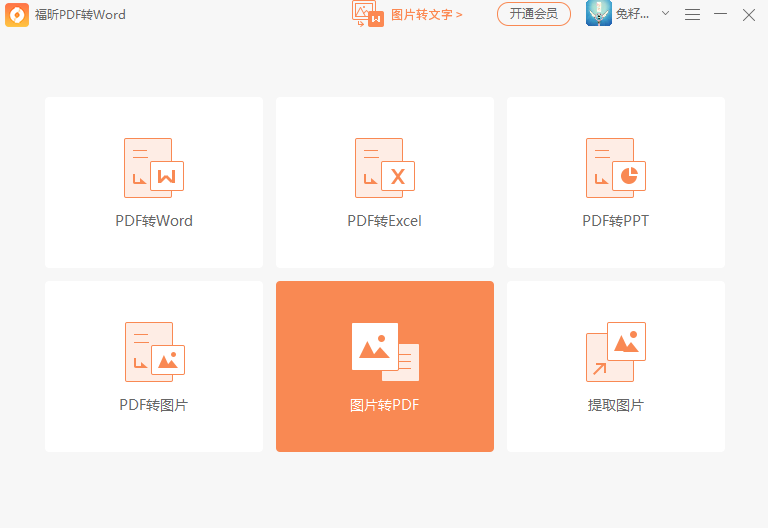Open the PDF转PPT presentation icon

tap(615, 168)
